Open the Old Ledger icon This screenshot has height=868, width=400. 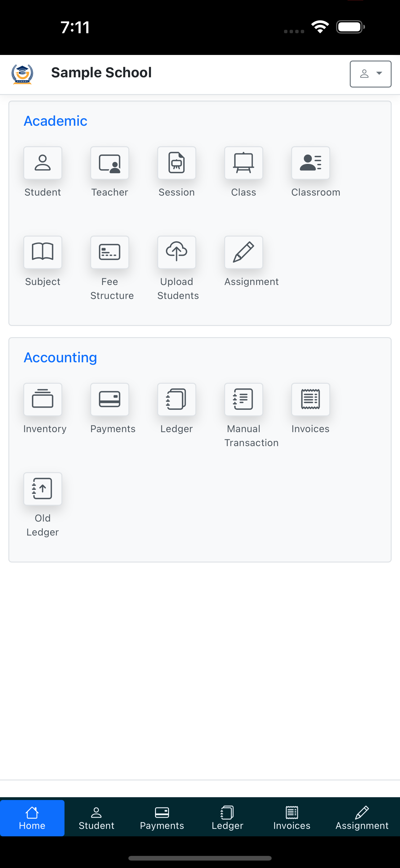43,489
